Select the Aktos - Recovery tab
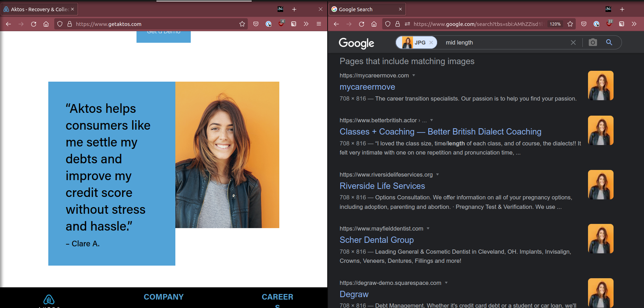Screen dimensions: 644x308 point(39,9)
